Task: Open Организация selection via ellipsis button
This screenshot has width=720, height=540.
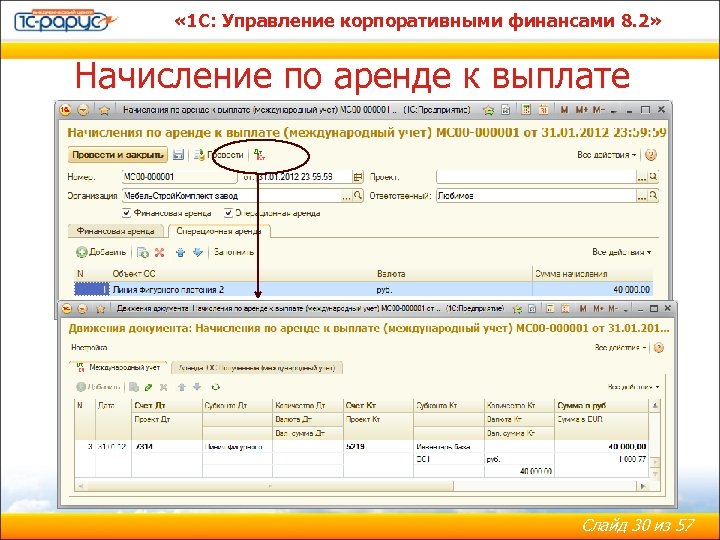Action: pyautogui.click(x=347, y=196)
